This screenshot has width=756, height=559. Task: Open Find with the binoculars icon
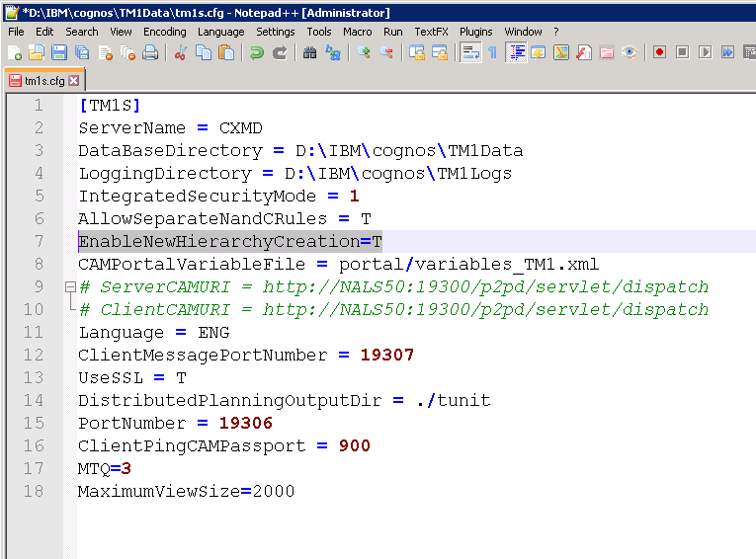309,52
